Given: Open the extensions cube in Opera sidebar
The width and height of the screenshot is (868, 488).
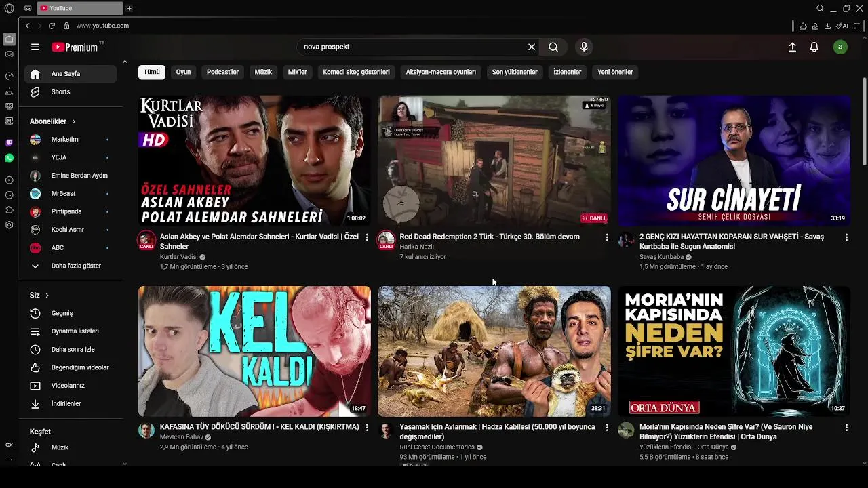Looking at the screenshot, I should [x=9, y=210].
